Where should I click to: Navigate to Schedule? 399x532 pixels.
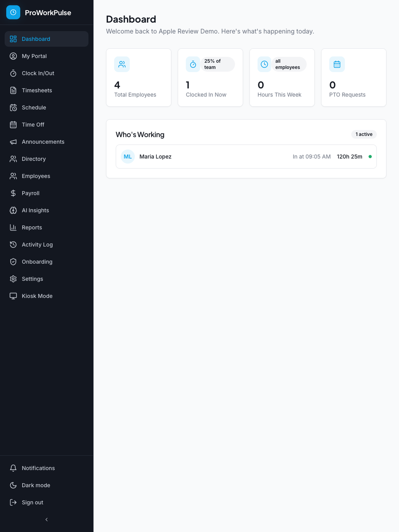pyautogui.click(x=47, y=107)
